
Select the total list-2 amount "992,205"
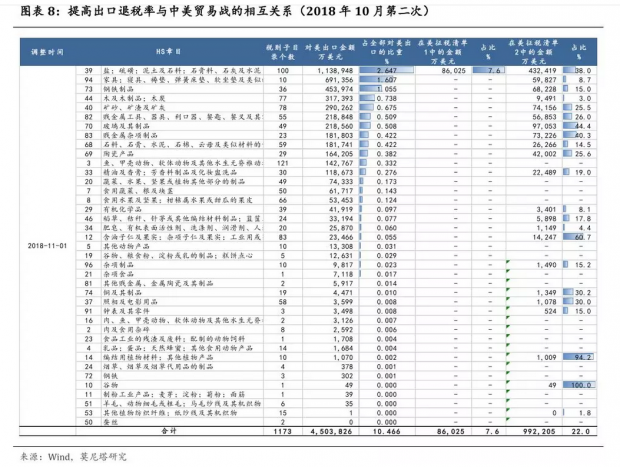coord(539,431)
